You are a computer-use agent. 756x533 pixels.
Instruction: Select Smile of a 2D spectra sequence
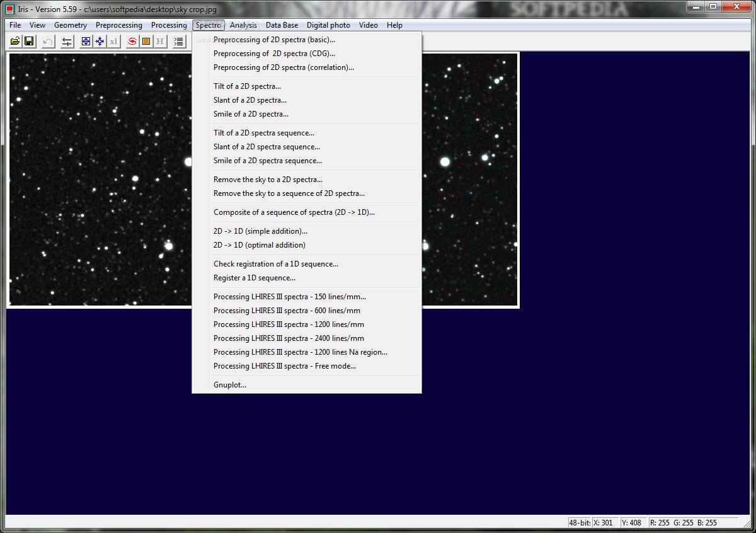click(x=307, y=161)
